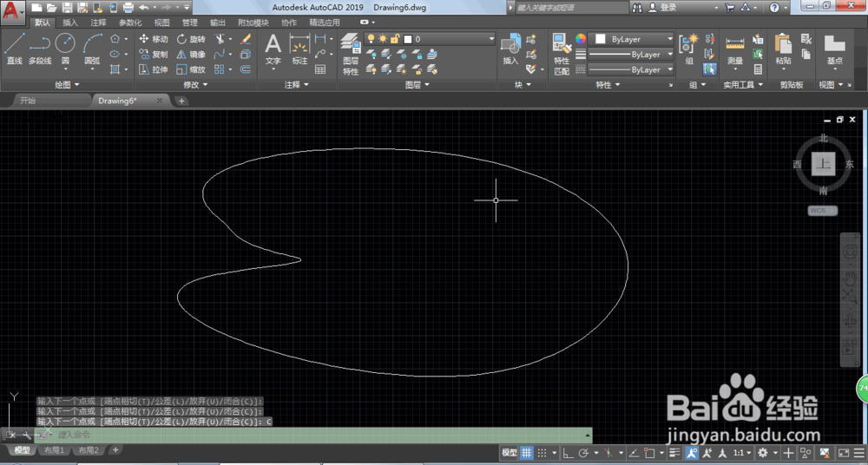
Task: Select the 直线 (Line) tool
Action: [x=15, y=49]
